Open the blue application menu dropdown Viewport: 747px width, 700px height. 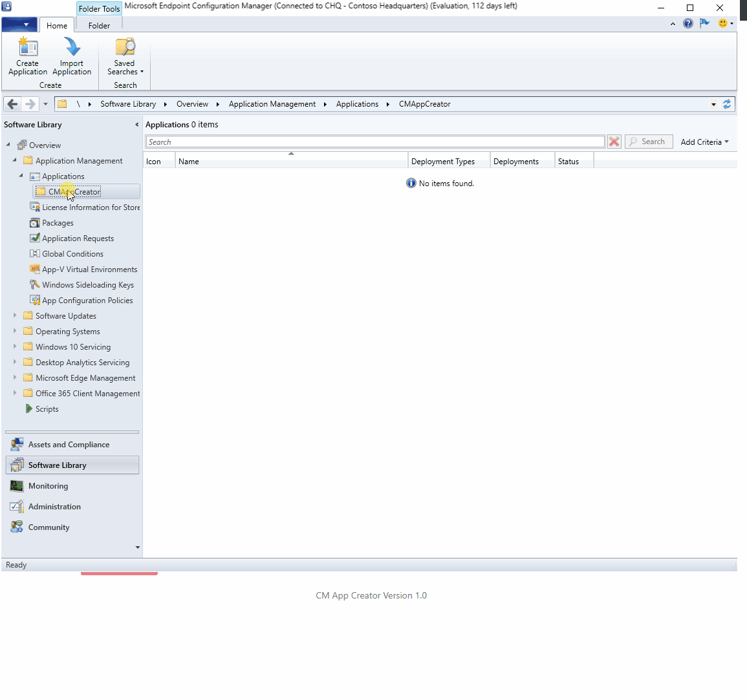tap(19, 25)
